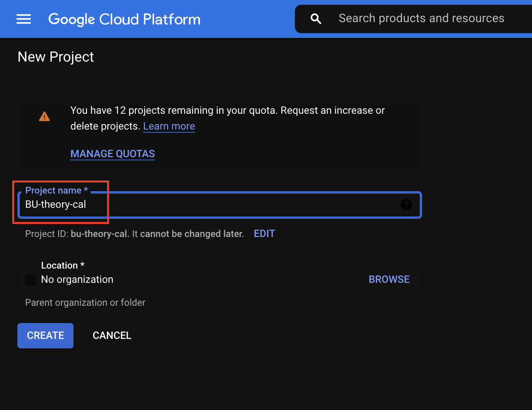This screenshot has width=532, height=410.
Task: Open the hamburger navigation menu
Action: click(24, 19)
